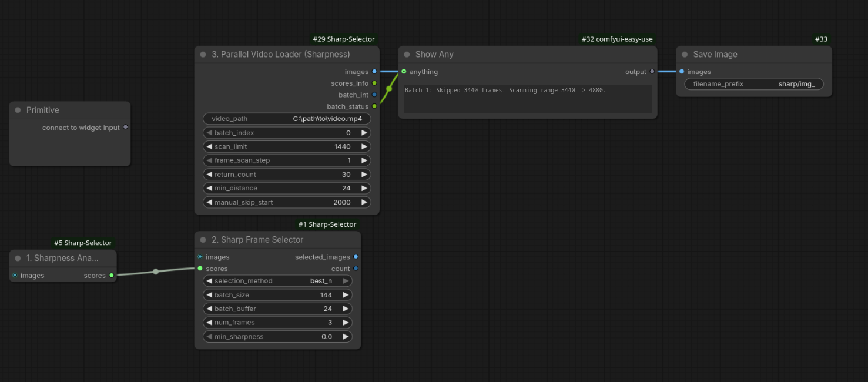
Task: Decrease return_count using the left arrow
Action: click(209, 175)
